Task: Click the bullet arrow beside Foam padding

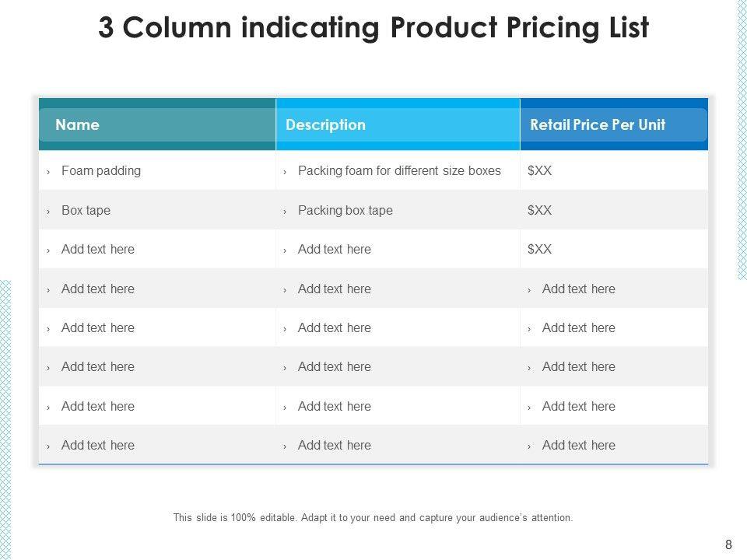Action: (48, 172)
